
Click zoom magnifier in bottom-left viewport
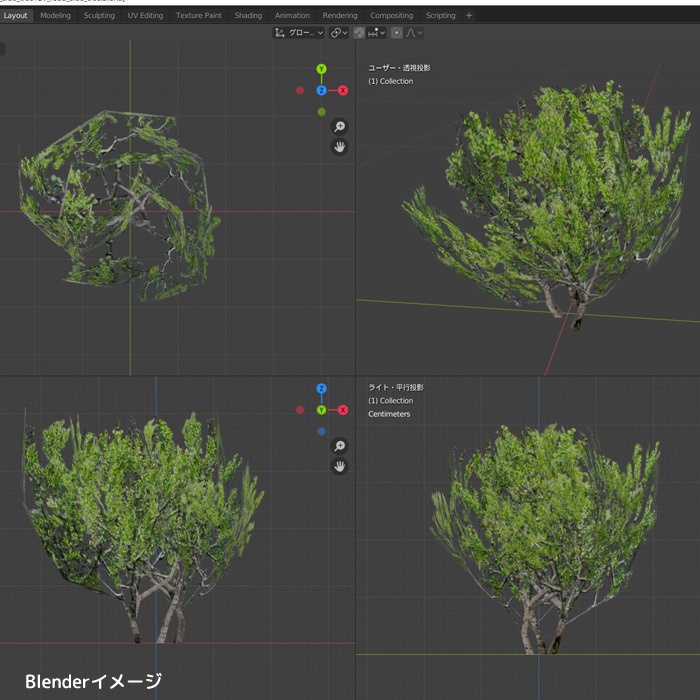tap(340, 446)
